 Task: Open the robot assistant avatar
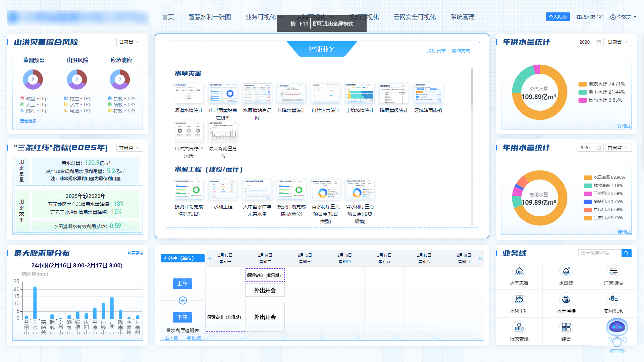[617, 335]
